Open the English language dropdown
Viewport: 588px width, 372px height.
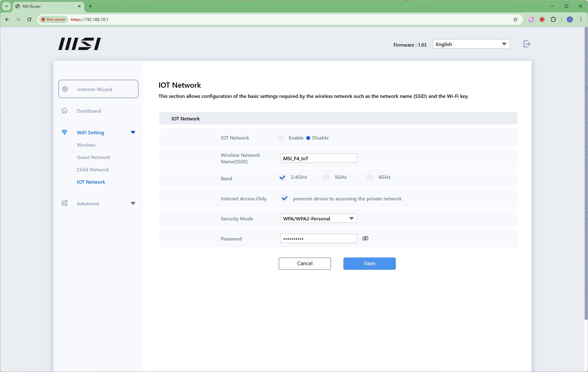[x=471, y=44]
